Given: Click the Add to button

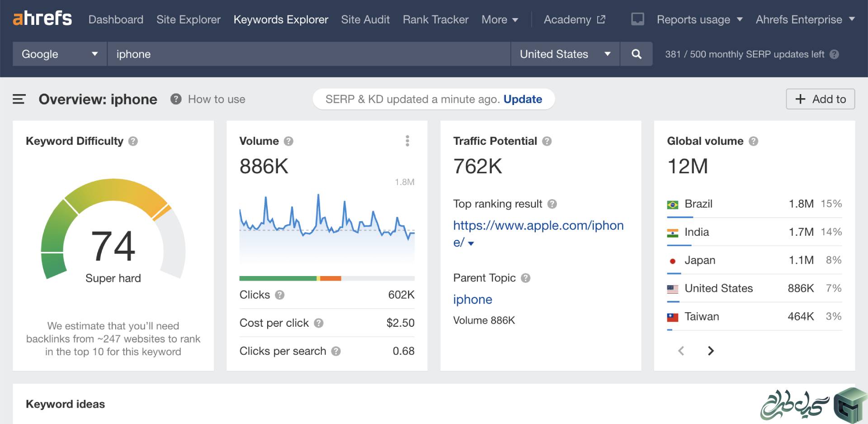Looking at the screenshot, I should point(820,99).
